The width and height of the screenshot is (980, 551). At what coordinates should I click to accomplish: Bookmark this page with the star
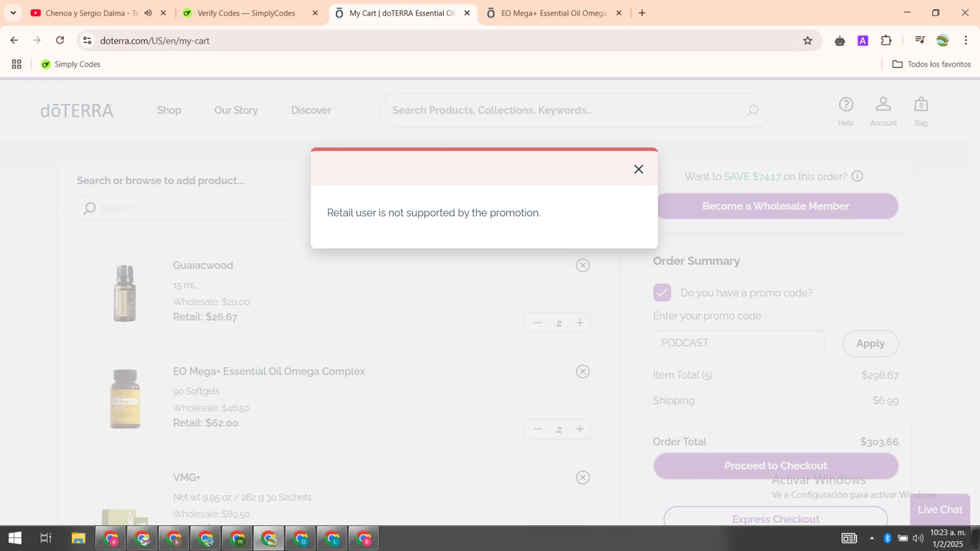pos(808,40)
